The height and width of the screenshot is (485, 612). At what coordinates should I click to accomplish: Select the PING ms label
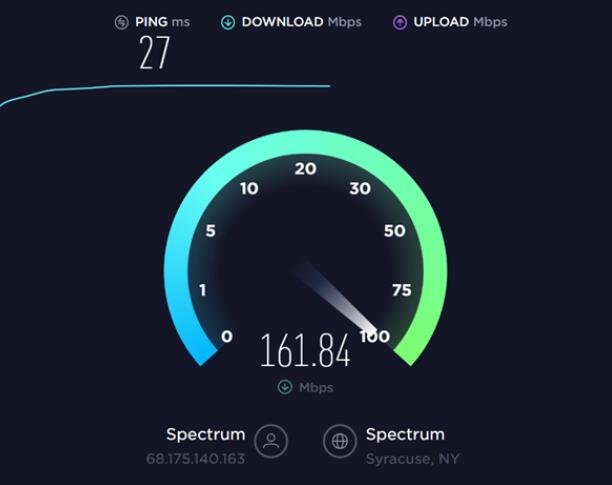point(162,22)
